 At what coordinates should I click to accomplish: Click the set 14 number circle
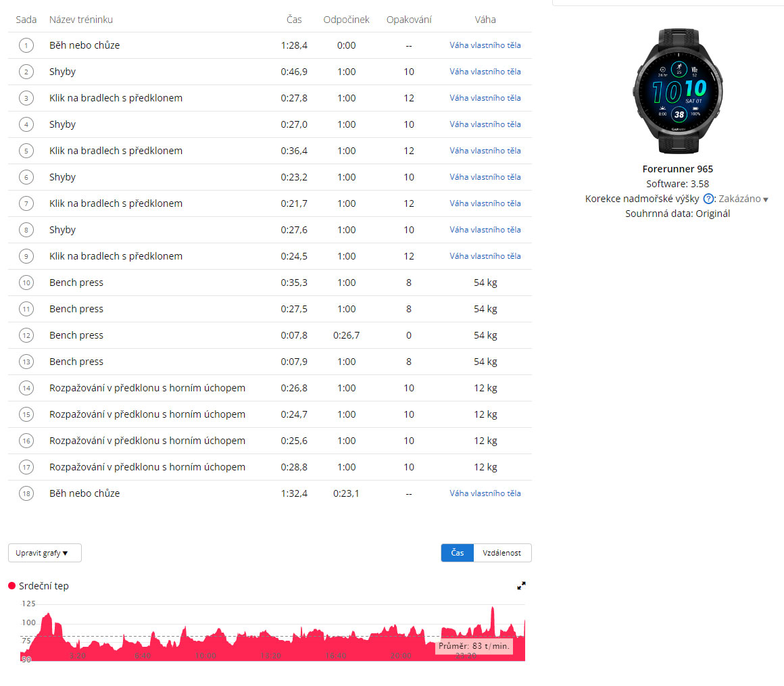pos(26,389)
